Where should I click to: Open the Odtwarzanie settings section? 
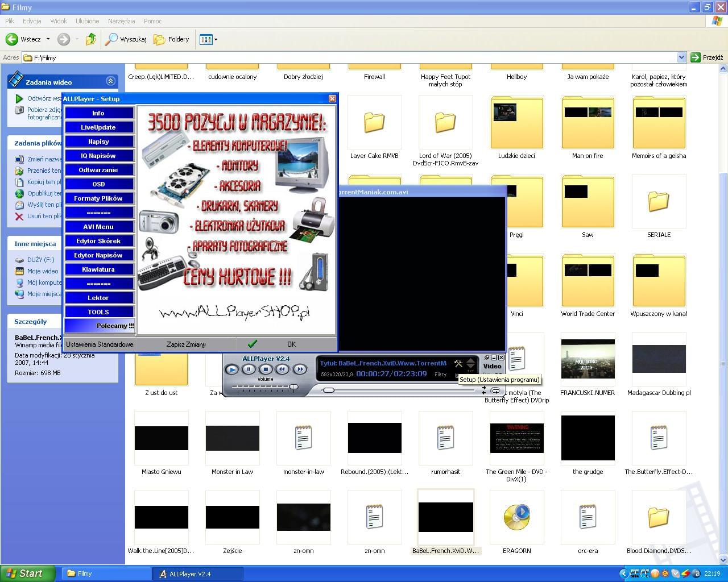click(98, 170)
